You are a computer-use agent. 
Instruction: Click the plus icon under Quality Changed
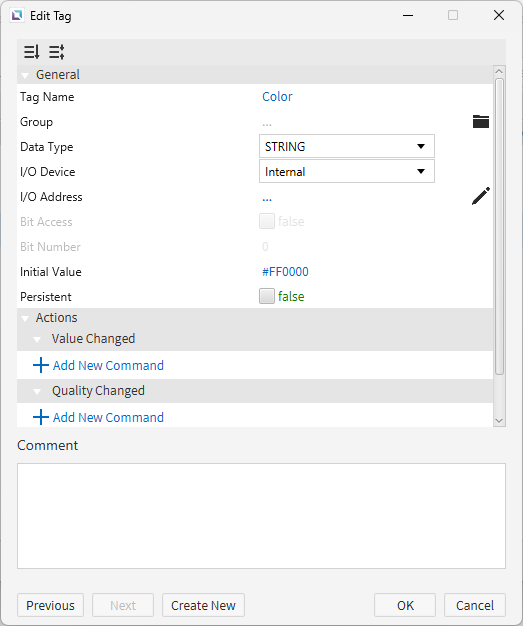pos(41,417)
